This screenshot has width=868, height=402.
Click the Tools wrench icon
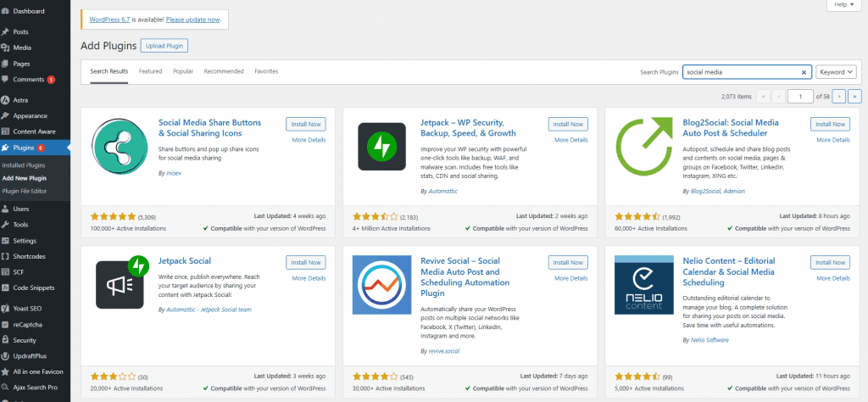click(x=5, y=225)
